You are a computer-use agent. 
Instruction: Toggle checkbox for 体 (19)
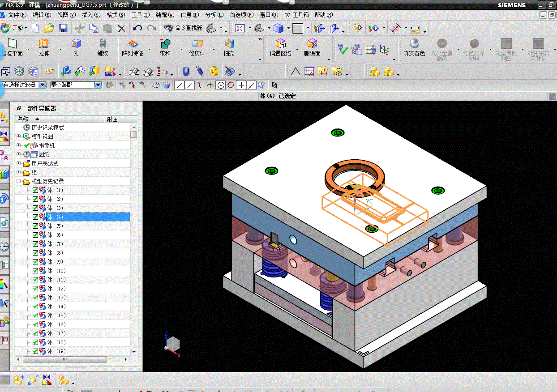coord(35,351)
